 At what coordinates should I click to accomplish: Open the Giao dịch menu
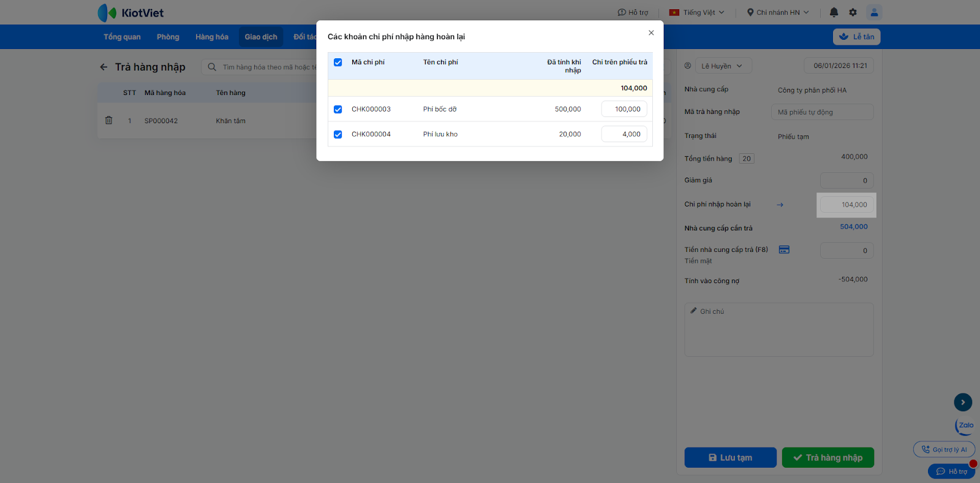(261, 37)
